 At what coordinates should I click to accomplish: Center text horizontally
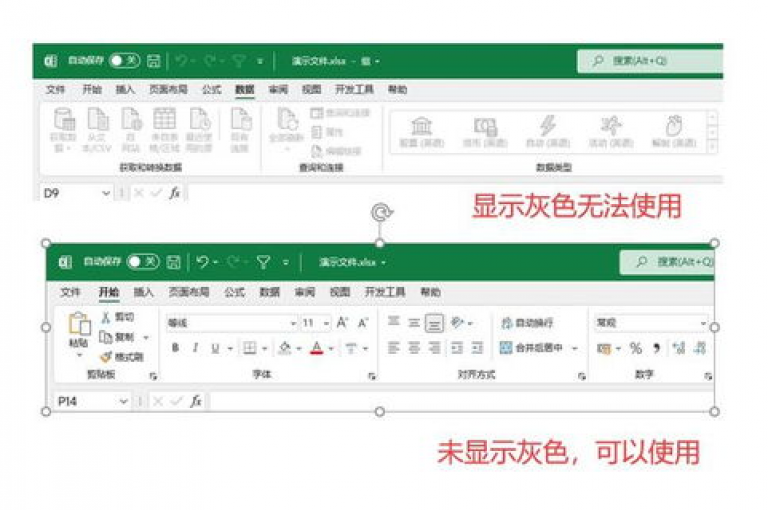point(414,348)
